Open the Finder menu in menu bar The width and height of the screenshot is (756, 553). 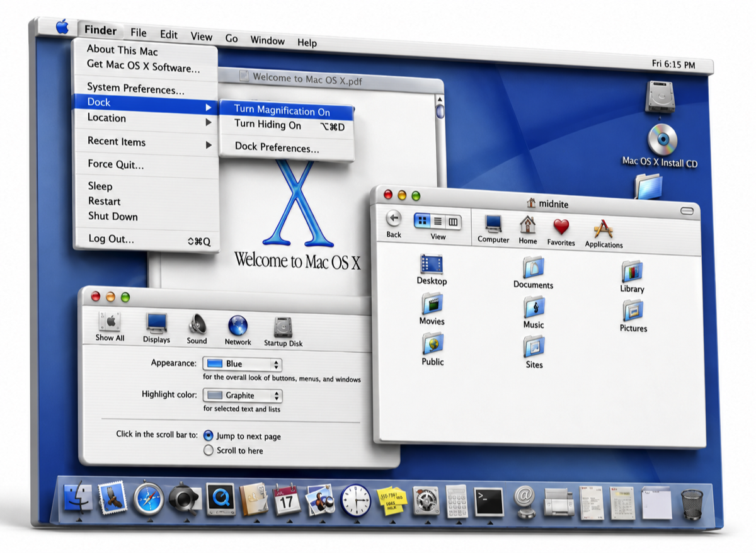(x=100, y=30)
